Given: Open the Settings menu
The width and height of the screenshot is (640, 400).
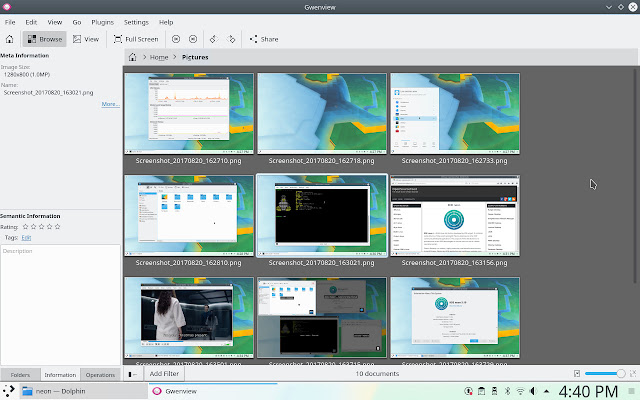Looking at the screenshot, I should [136, 22].
